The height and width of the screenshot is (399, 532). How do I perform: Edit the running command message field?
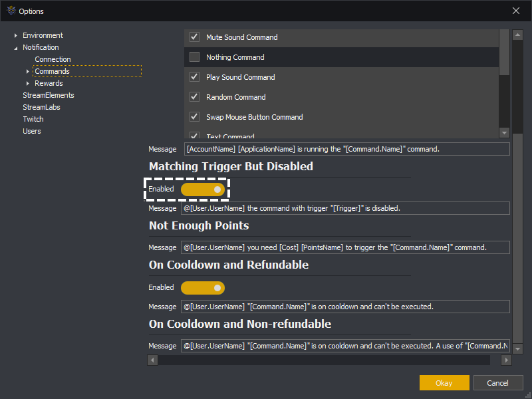click(x=346, y=149)
